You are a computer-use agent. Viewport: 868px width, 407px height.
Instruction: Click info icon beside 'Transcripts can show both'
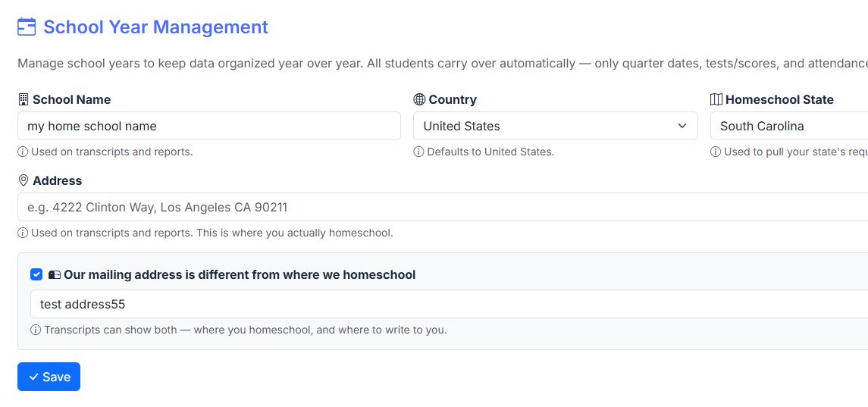(x=36, y=330)
